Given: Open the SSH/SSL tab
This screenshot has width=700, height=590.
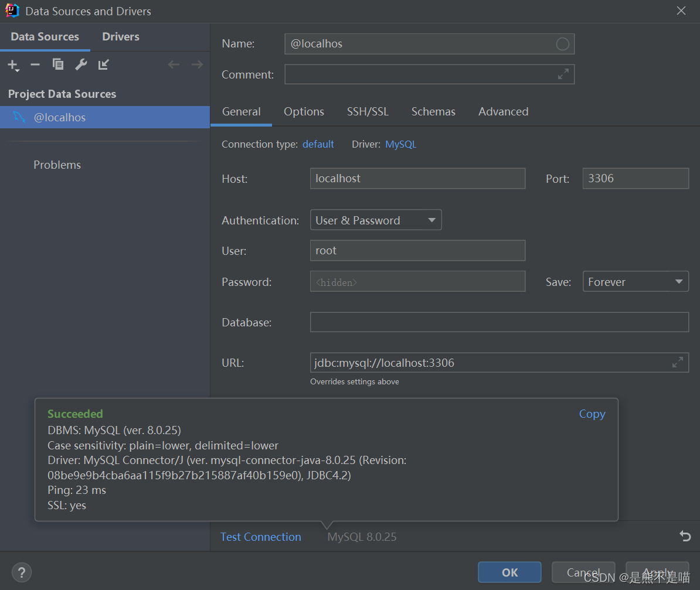Looking at the screenshot, I should pos(368,111).
